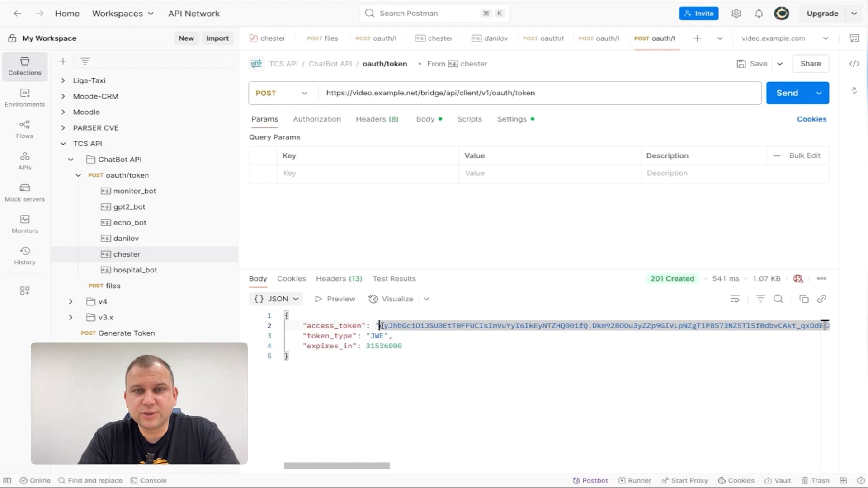The width and height of the screenshot is (868, 488).
Task: Click the Cookies link under Send
Action: coord(811,119)
